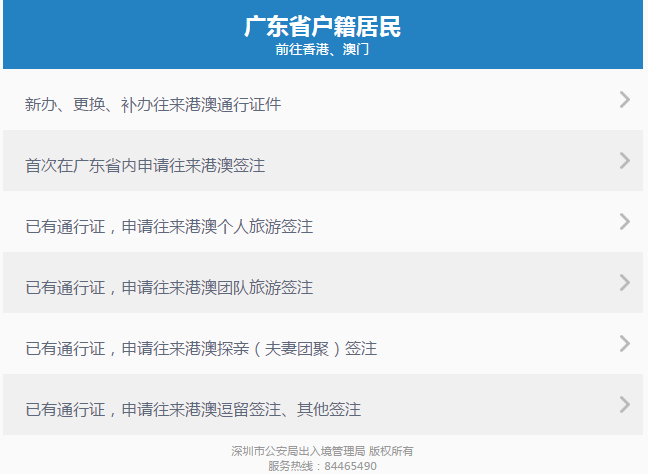Click the 服务热线 label
Image resolution: width=648 pixels, height=474 pixels.
(293, 466)
